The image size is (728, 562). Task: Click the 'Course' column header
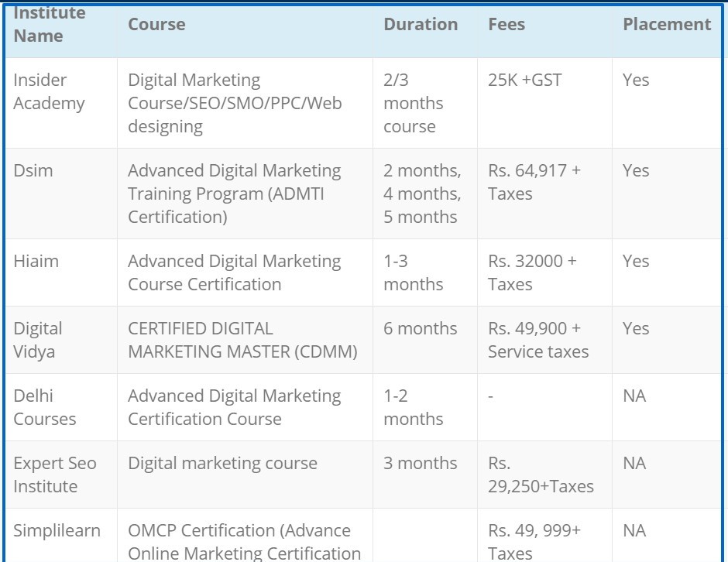click(x=246, y=31)
